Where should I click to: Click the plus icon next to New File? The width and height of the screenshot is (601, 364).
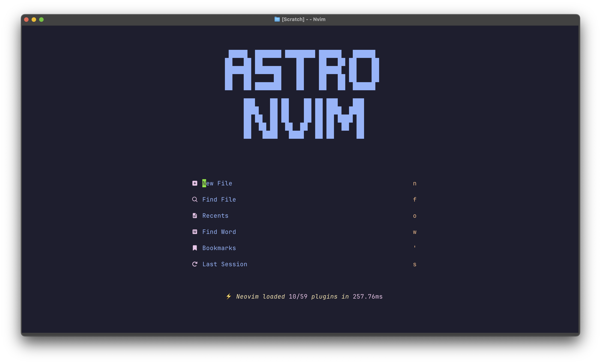coord(194,183)
